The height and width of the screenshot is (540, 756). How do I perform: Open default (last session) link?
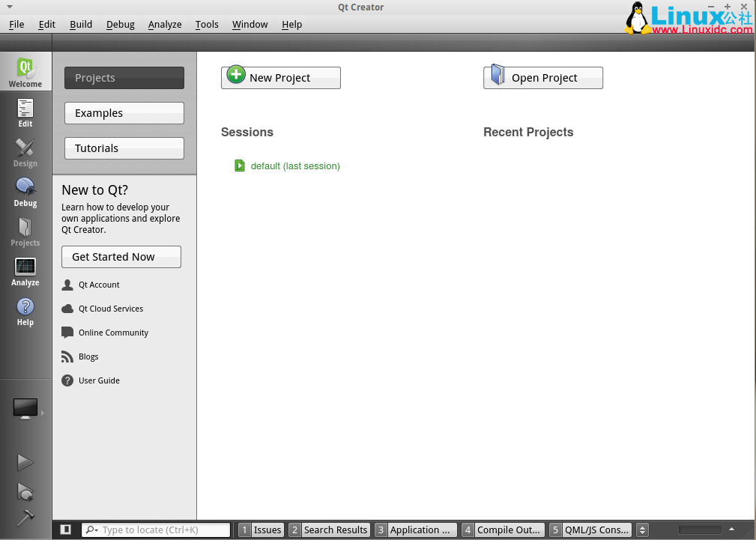tap(295, 166)
